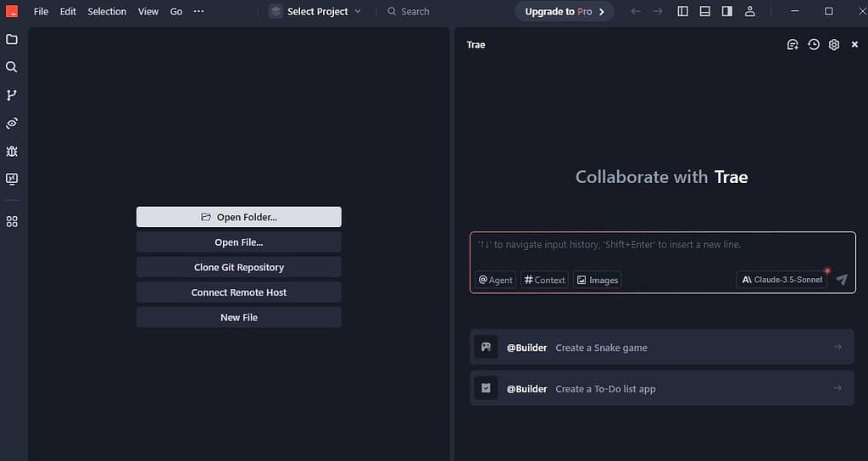Image resolution: width=868 pixels, height=461 pixels.
Task: Click the Open File... button
Action: click(x=238, y=242)
